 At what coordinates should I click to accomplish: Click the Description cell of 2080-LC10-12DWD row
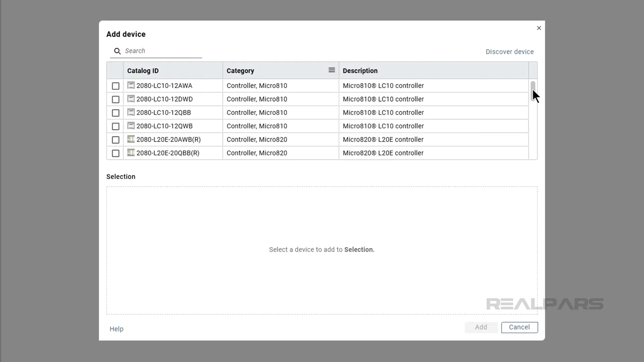[x=434, y=99]
